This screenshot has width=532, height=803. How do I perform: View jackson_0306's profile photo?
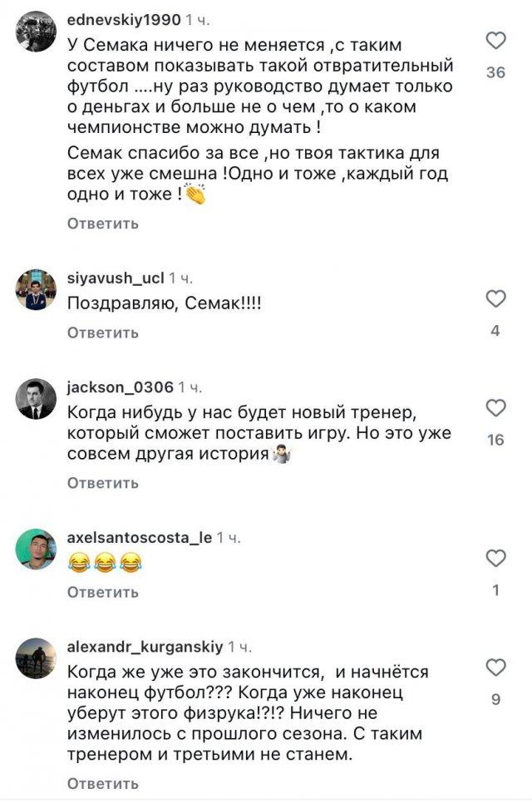37,399
